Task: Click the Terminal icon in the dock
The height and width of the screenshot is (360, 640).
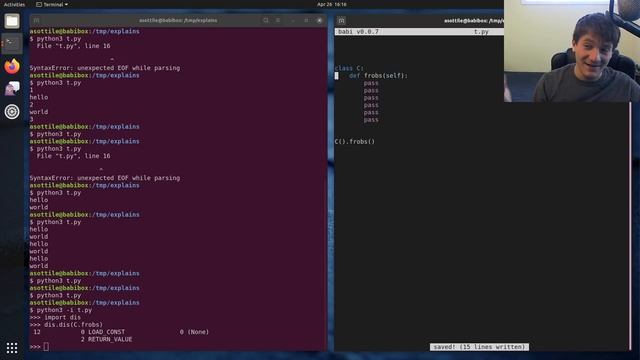Action: [12, 43]
